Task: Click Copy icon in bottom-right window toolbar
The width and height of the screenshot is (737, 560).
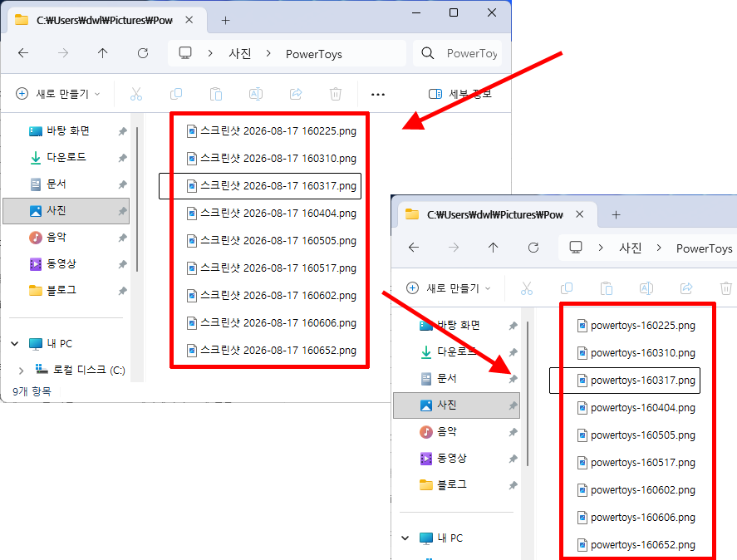Action: pyautogui.click(x=567, y=288)
